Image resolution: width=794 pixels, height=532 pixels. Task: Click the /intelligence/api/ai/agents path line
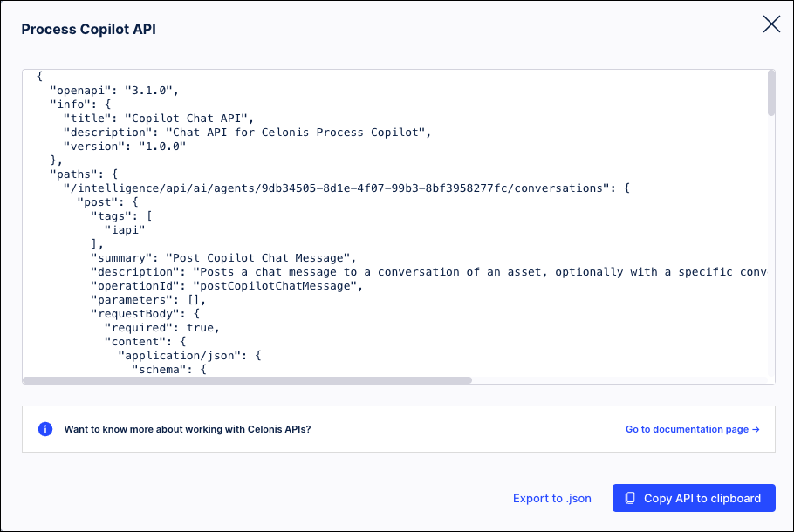click(x=346, y=188)
